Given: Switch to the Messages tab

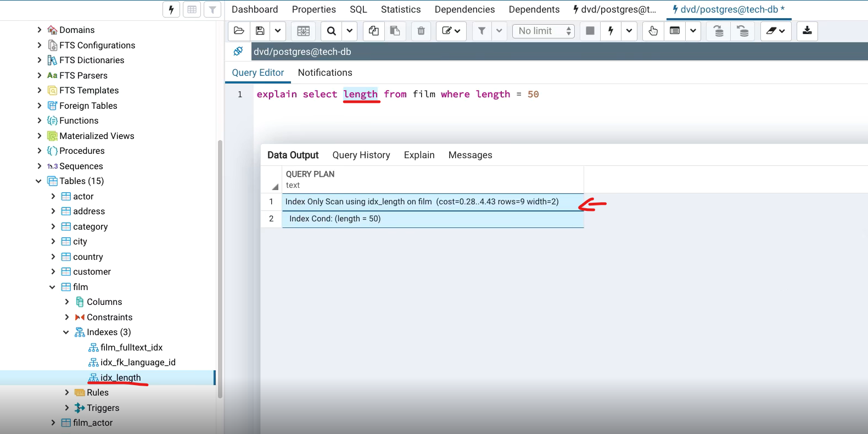Looking at the screenshot, I should tap(471, 155).
